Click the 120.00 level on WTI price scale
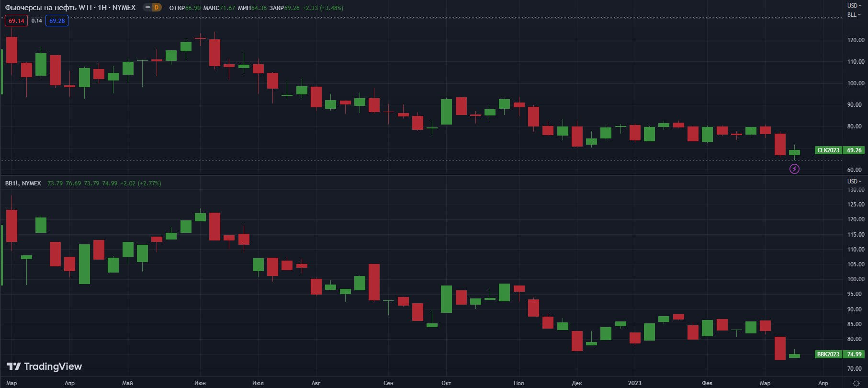This screenshot has width=868, height=388. pyautogui.click(x=856, y=40)
